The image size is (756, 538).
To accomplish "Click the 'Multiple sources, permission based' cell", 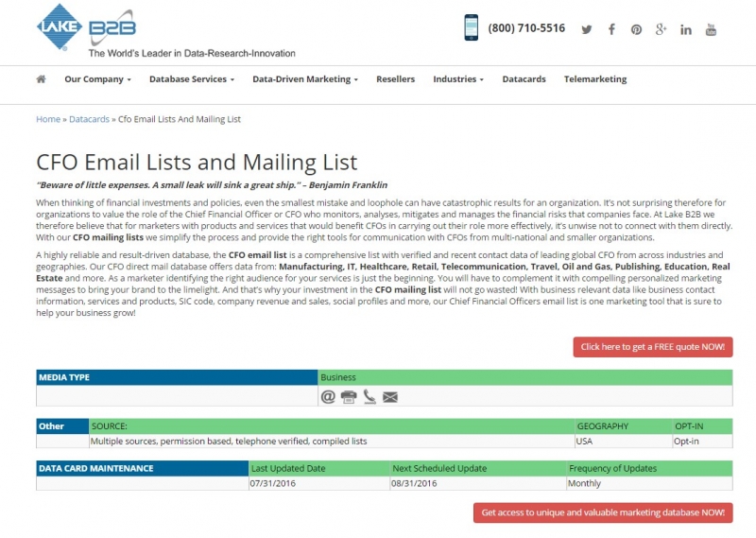I will [332, 441].
